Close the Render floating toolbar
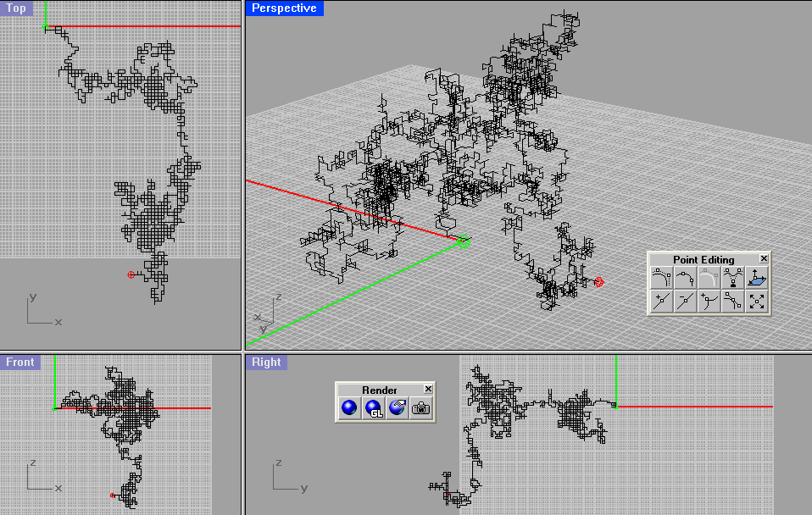This screenshot has width=812, height=515. click(428, 390)
